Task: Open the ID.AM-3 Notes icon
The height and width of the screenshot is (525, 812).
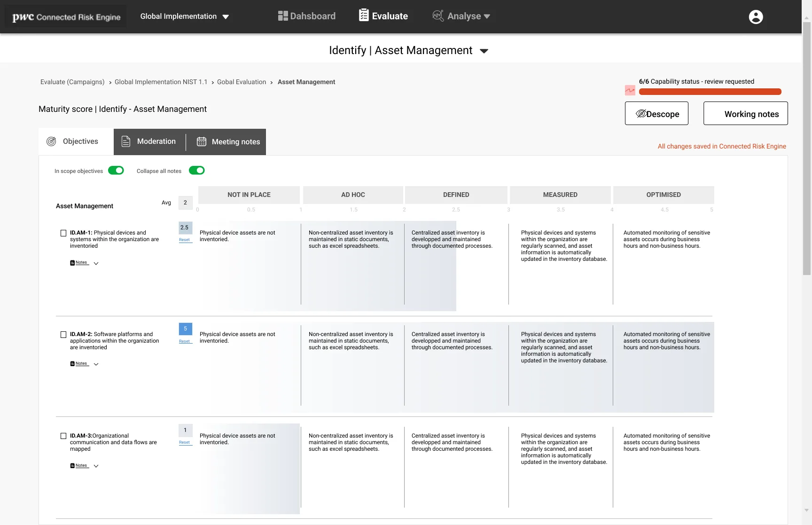Action: coord(72,466)
